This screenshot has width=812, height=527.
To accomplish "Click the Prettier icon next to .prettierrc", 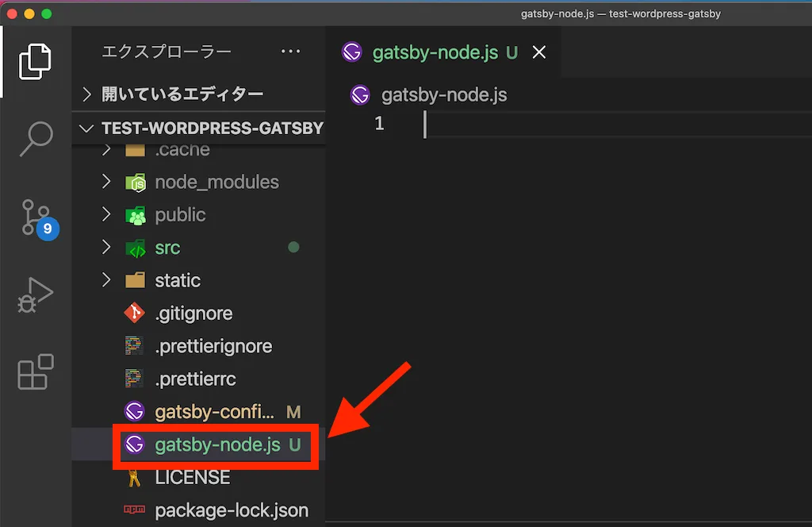I will 136,379.
